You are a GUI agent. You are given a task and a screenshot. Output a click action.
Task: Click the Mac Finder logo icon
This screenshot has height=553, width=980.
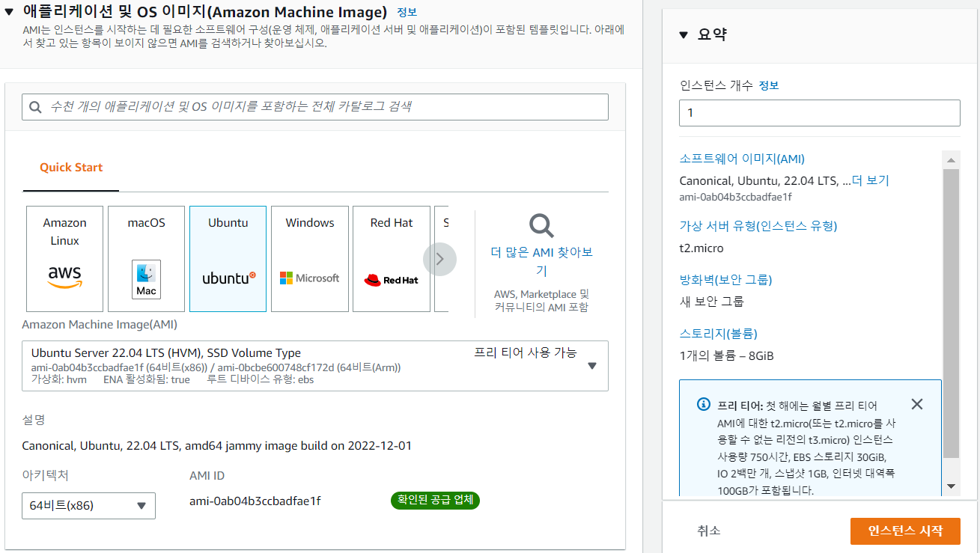tap(146, 279)
